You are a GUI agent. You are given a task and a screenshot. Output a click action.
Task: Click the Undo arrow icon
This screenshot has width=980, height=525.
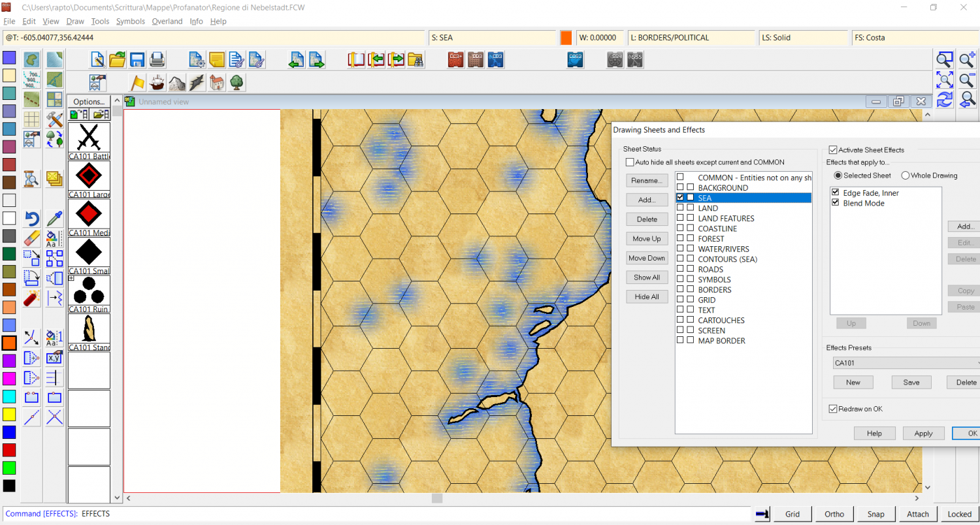[31, 218]
